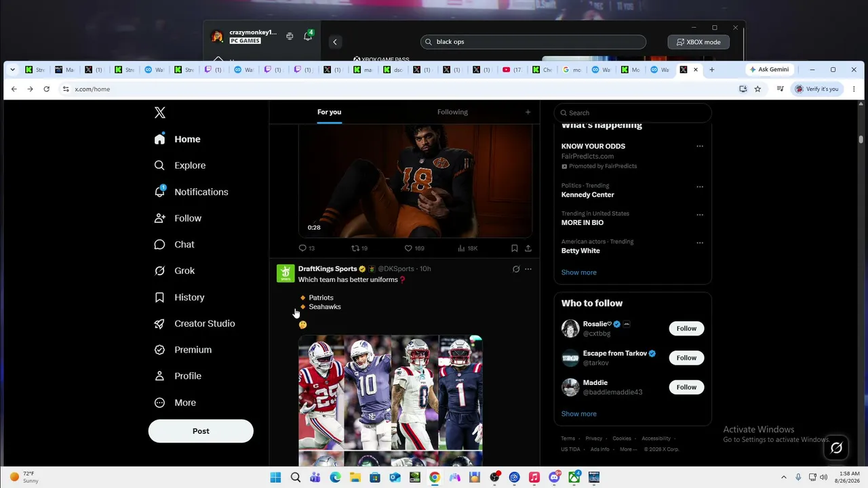Click Show more under trending topics

pyautogui.click(x=578, y=272)
